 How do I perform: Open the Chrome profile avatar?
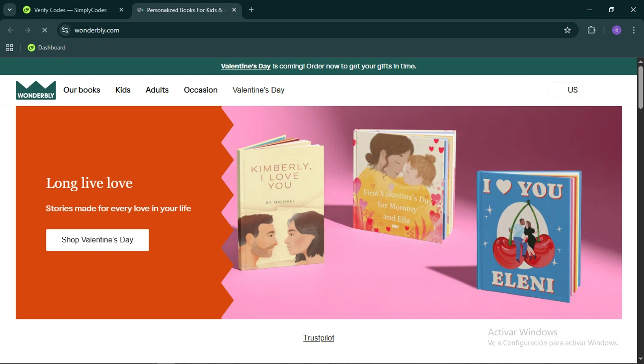pos(617,30)
